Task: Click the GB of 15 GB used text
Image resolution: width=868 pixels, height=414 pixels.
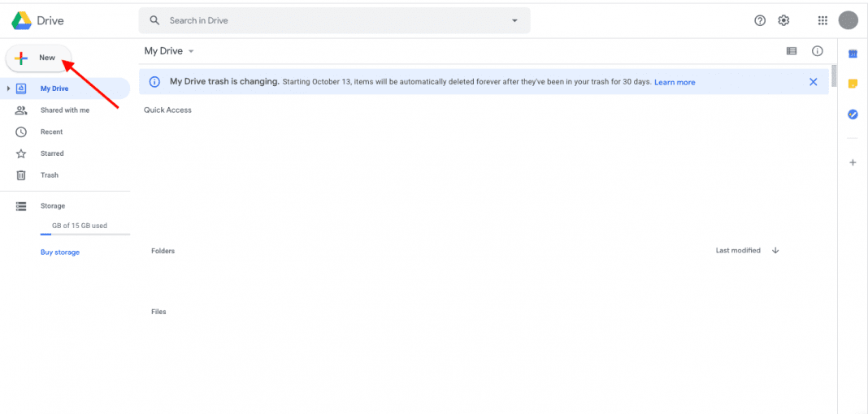Action: [80, 226]
